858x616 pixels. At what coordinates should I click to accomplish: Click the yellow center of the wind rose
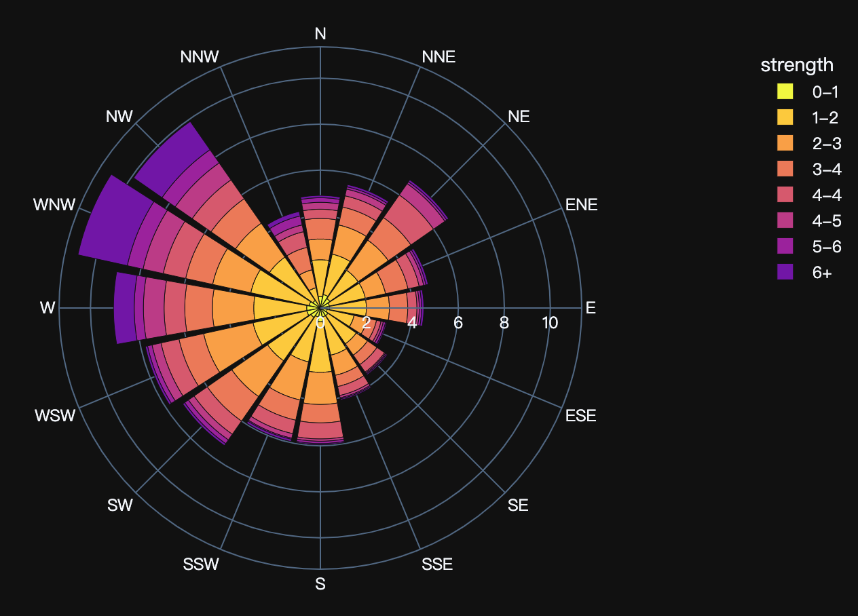coord(319,307)
